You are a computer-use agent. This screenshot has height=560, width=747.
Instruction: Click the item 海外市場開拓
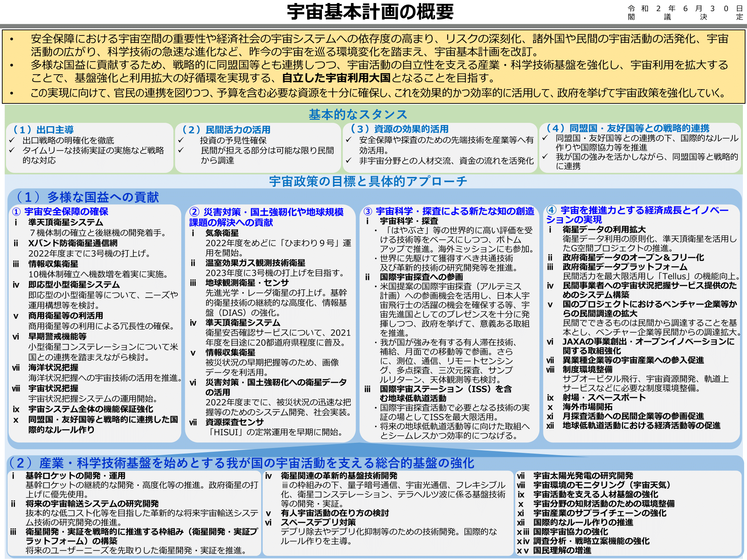[x=588, y=407]
